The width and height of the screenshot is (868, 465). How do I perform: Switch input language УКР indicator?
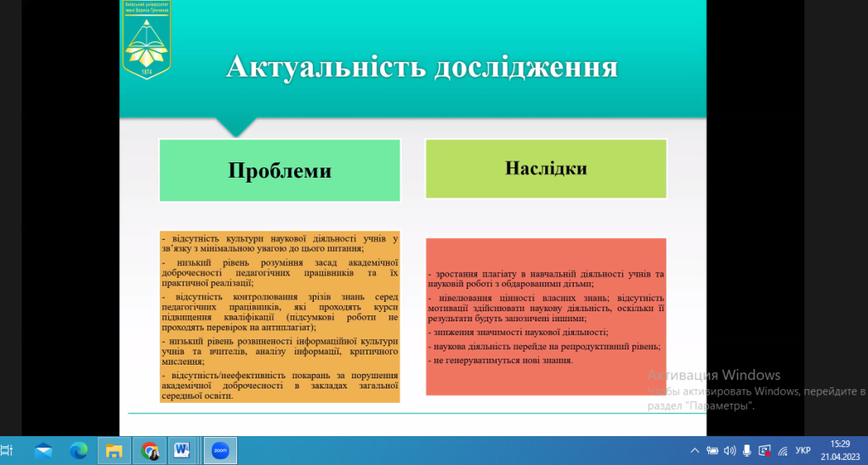[803, 451]
